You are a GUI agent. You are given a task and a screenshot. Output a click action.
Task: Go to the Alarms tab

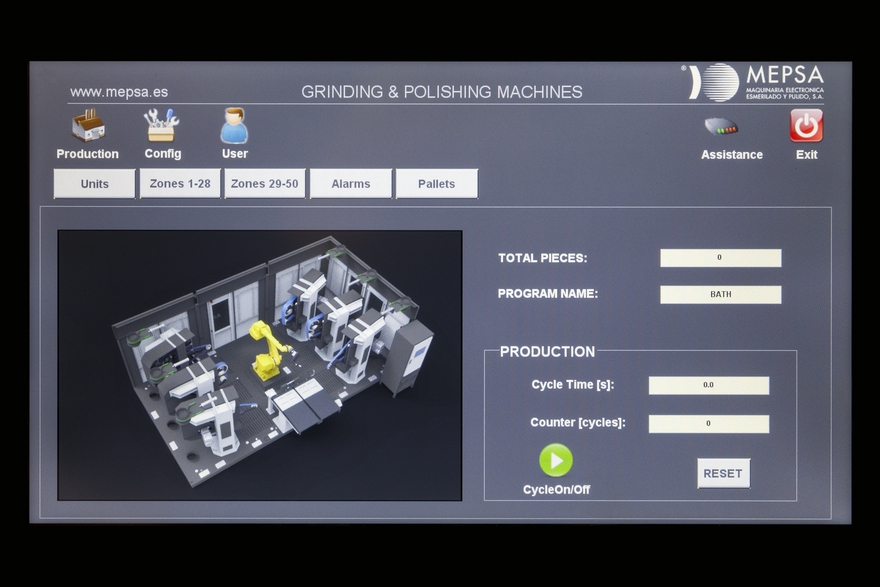point(351,184)
